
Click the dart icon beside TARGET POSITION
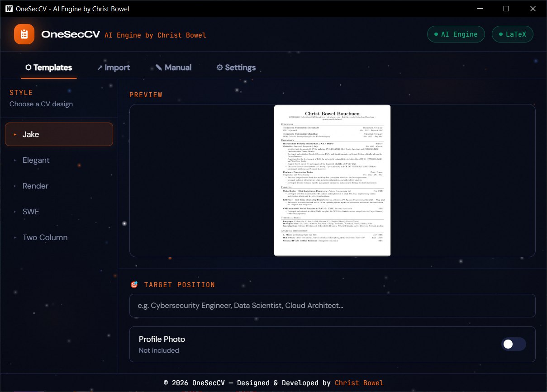[x=134, y=284]
